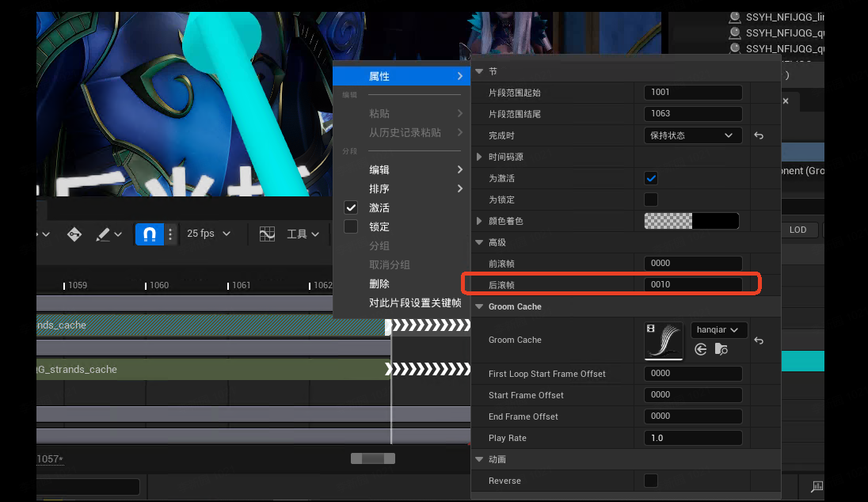
Task: Uncheck the 为激活 checkbox
Action: tap(651, 178)
